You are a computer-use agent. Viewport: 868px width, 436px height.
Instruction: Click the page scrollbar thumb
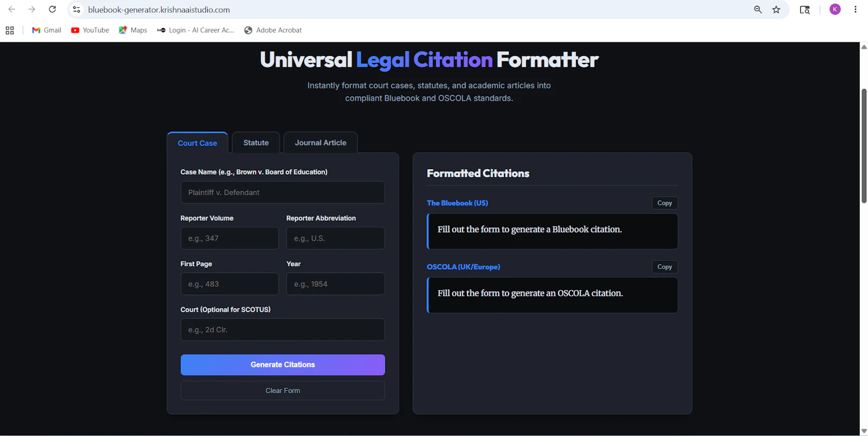[864, 146]
